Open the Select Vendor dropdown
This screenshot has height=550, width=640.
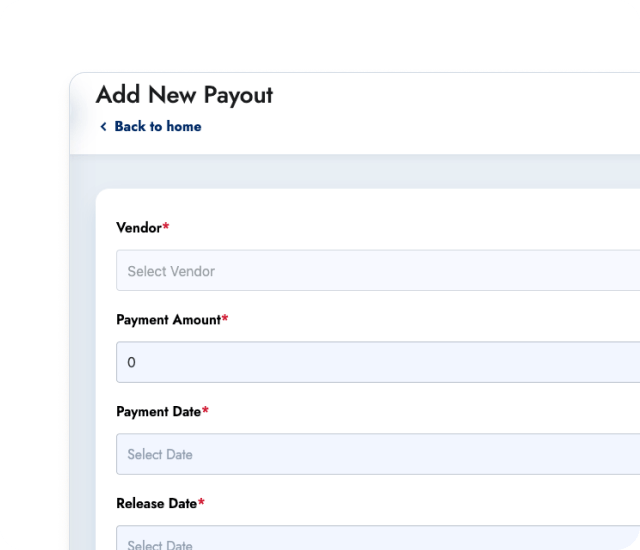click(378, 271)
